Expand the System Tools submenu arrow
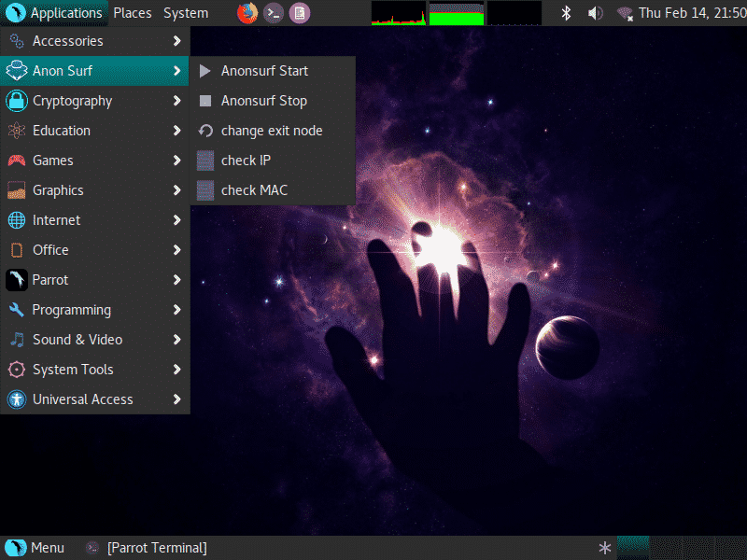 click(176, 370)
